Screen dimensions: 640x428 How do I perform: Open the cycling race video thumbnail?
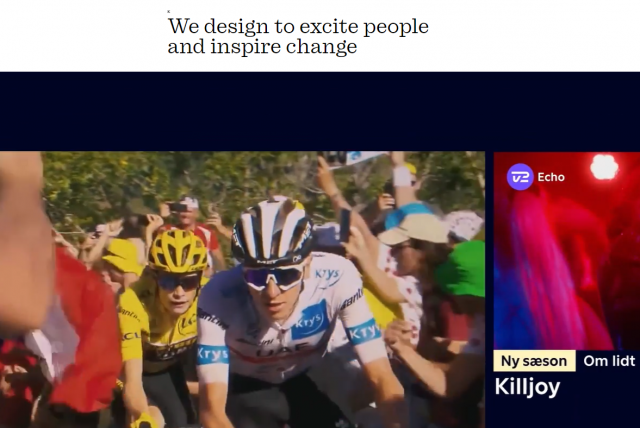(242, 290)
